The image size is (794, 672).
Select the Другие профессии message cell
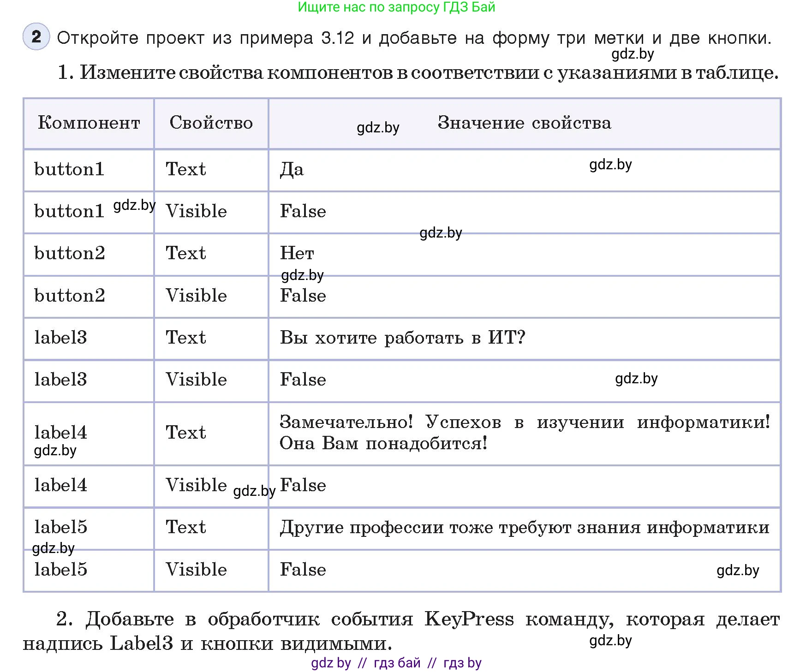(526, 527)
